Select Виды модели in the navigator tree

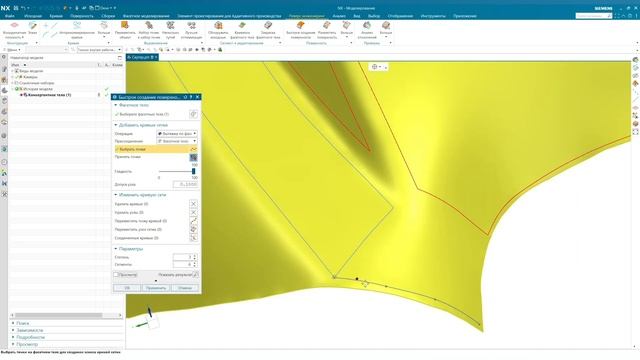point(31,71)
